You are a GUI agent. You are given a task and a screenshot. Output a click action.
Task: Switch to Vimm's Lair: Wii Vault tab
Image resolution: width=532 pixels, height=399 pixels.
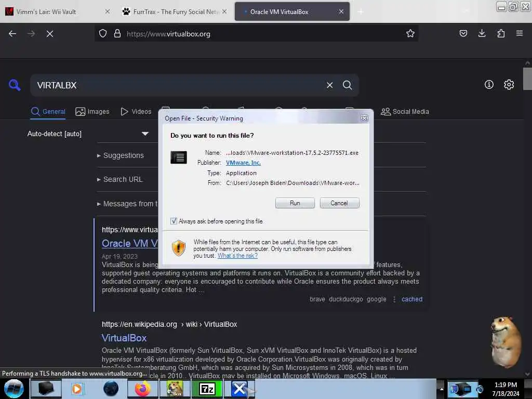point(46,11)
